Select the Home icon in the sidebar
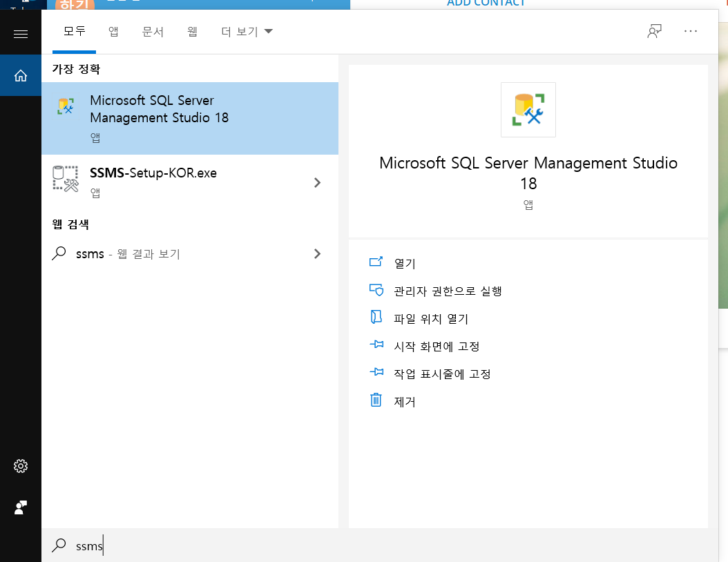 [x=21, y=75]
